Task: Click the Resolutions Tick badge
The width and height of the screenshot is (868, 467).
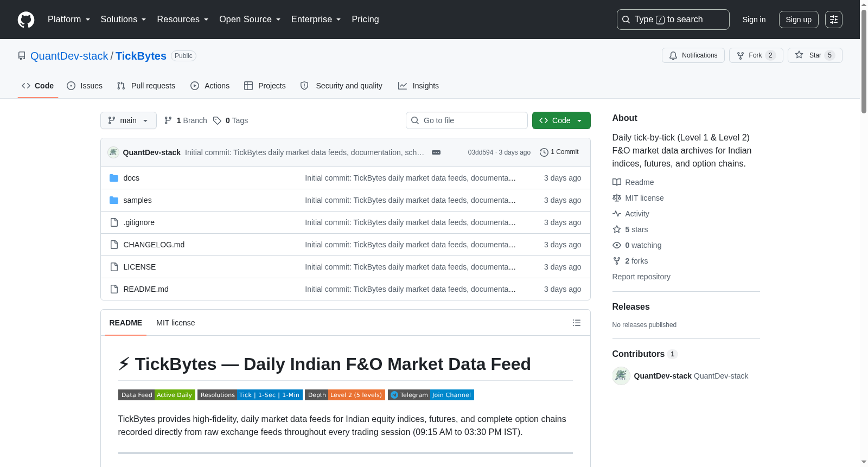Action: [250, 395]
